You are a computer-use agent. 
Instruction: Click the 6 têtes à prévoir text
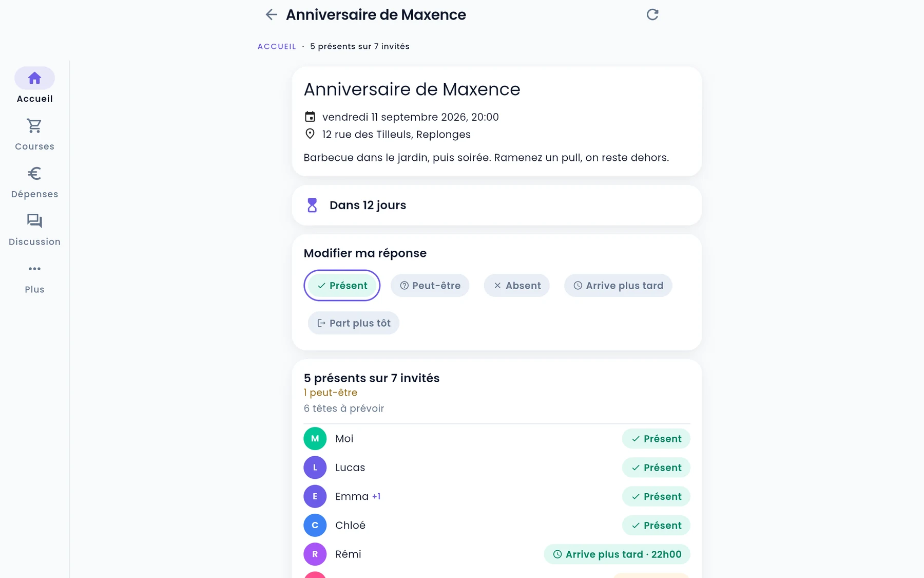pyautogui.click(x=344, y=408)
